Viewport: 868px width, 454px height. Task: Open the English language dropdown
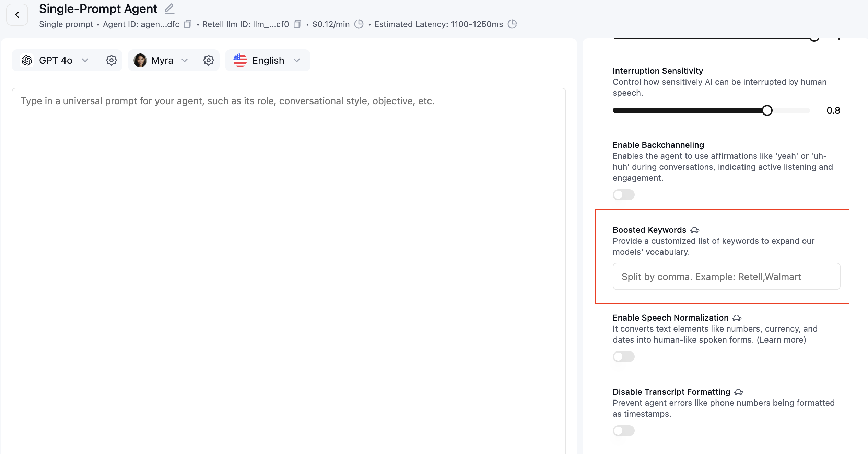tap(268, 60)
